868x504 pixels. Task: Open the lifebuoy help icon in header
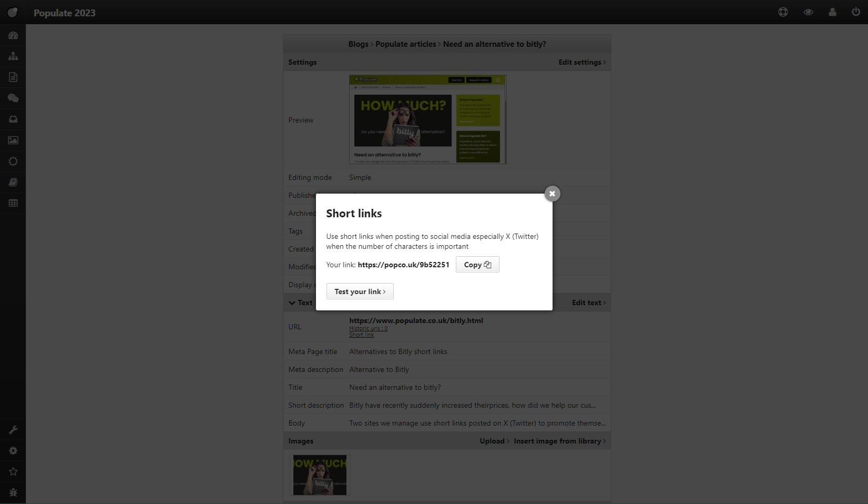[x=783, y=12]
